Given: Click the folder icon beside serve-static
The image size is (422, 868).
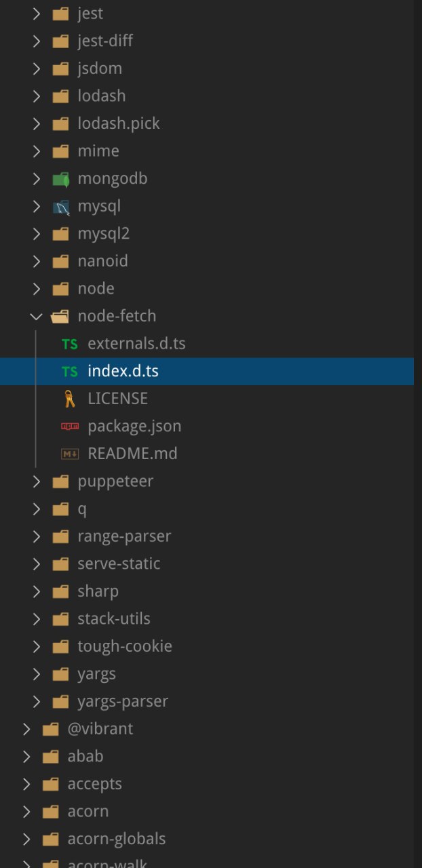Looking at the screenshot, I should (61, 564).
